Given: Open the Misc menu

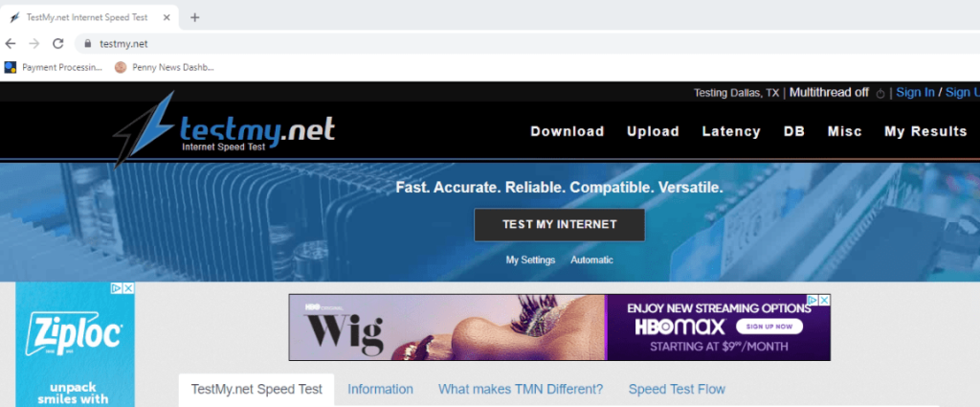Looking at the screenshot, I should coord(844,131).
